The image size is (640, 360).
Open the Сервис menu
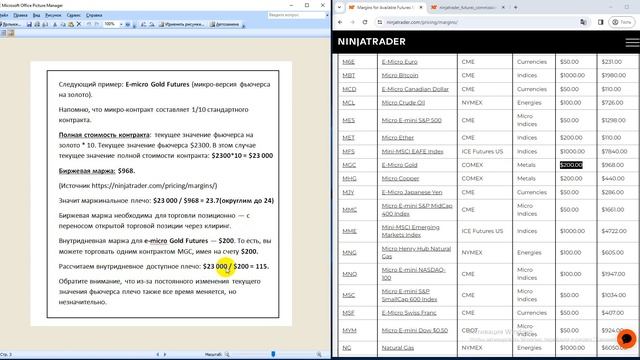[x=73, y=15]
